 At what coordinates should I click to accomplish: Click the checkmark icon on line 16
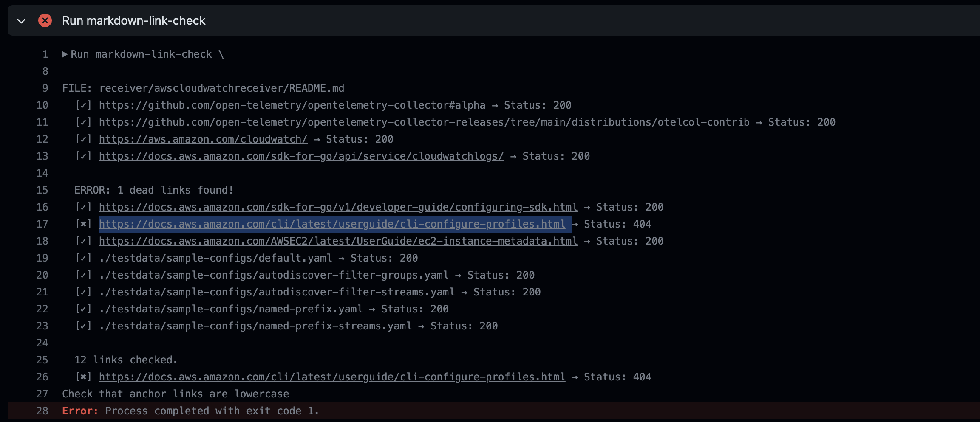coord(84,207)
